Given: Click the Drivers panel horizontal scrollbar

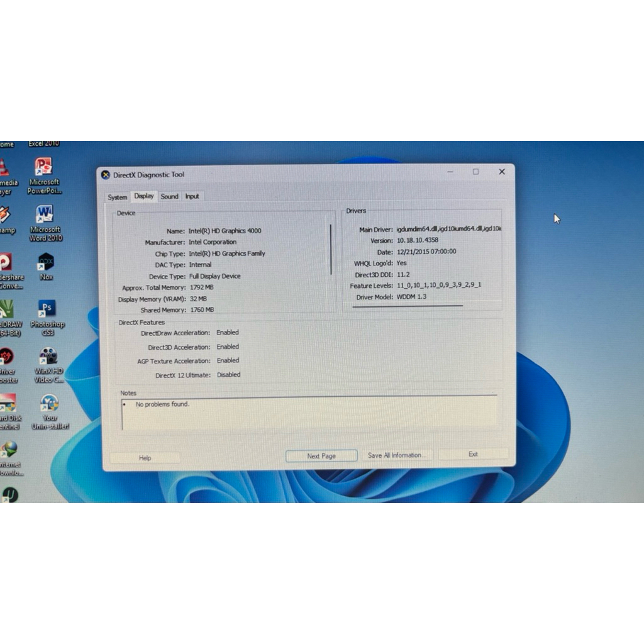Looking at the screenshot, I should point(408,306).
